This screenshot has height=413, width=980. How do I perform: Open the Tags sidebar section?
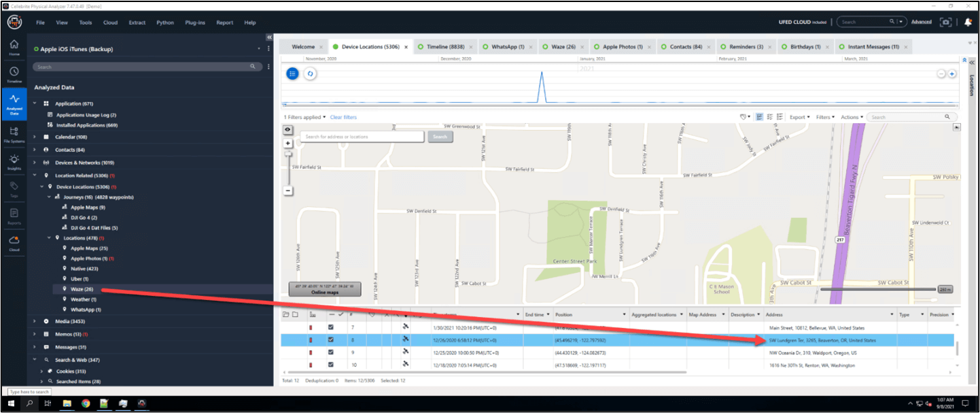tap(14, 188)
